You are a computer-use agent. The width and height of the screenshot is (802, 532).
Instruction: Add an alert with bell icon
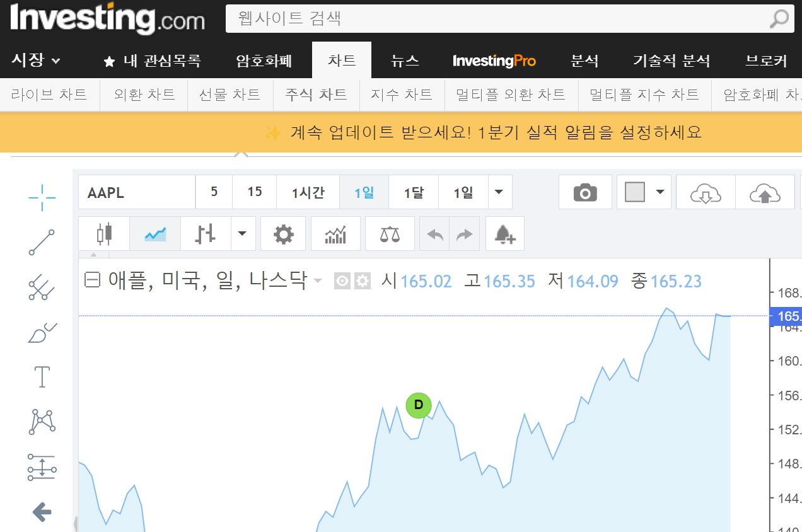point(505,234)
